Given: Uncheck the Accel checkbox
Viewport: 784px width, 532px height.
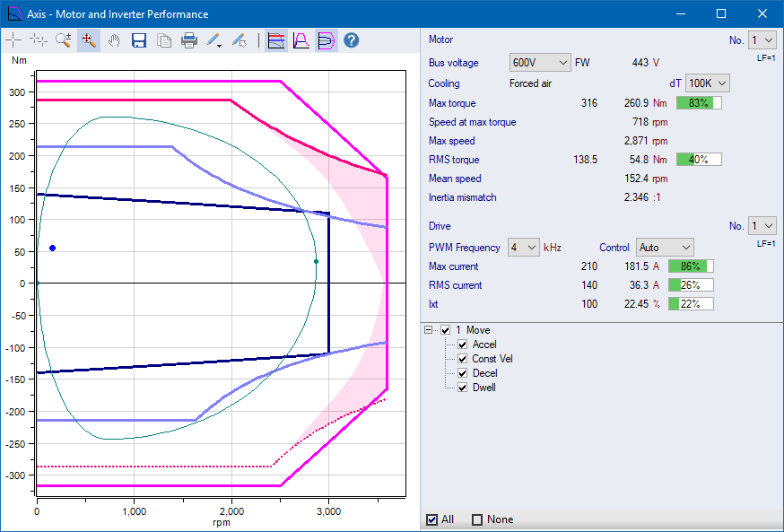Looking at the screenshot, I should [463, 344].
